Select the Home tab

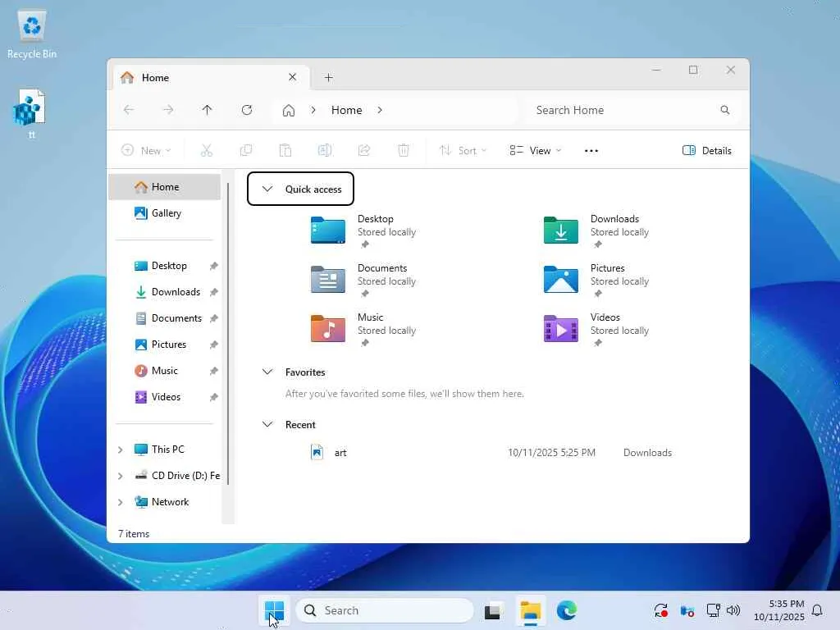tap(211, 78)
